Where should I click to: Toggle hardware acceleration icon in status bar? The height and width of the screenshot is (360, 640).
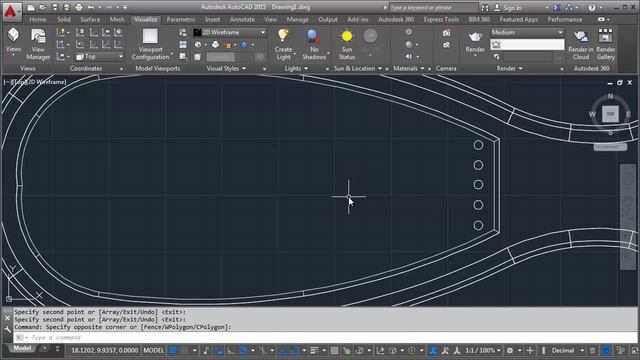pos(606,350)
